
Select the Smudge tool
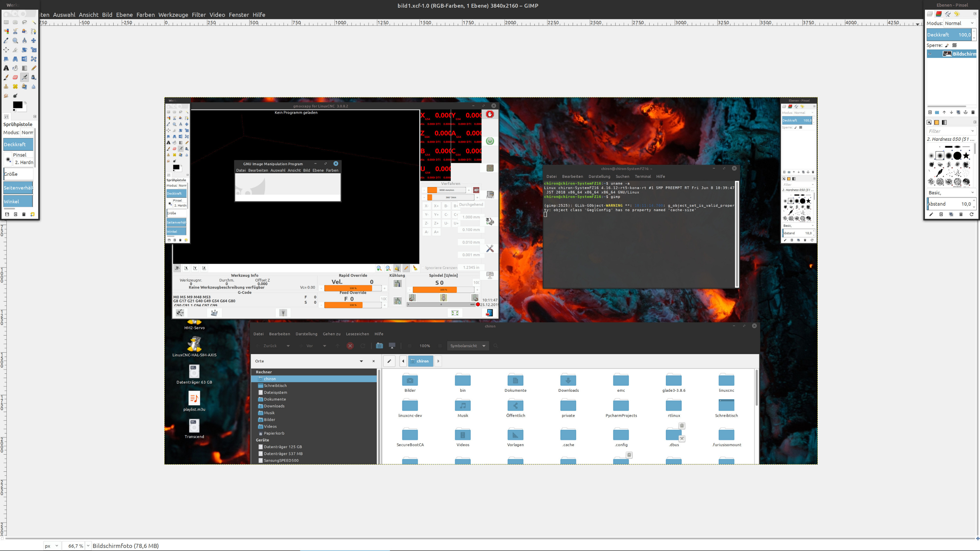tap(6, 96)
